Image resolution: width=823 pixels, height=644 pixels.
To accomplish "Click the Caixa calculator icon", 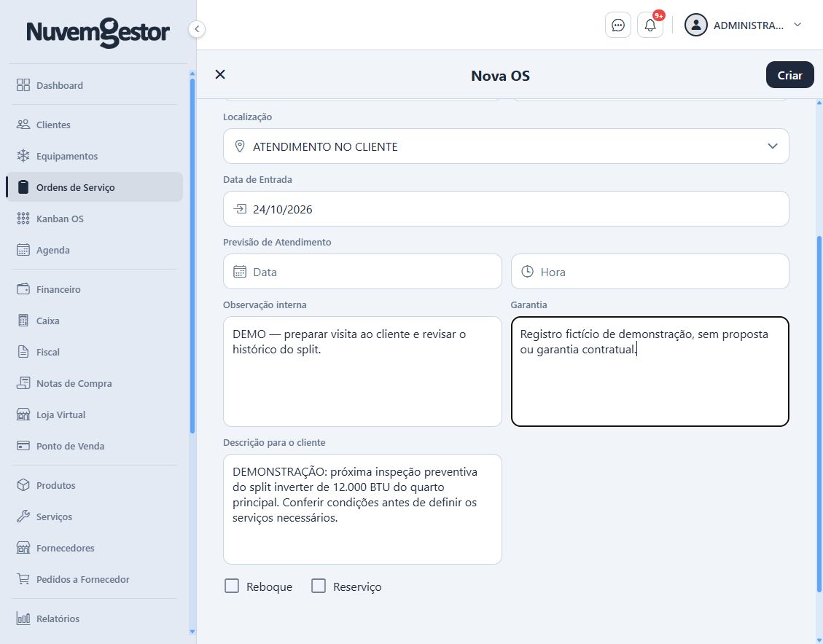I will pos(23,321).
